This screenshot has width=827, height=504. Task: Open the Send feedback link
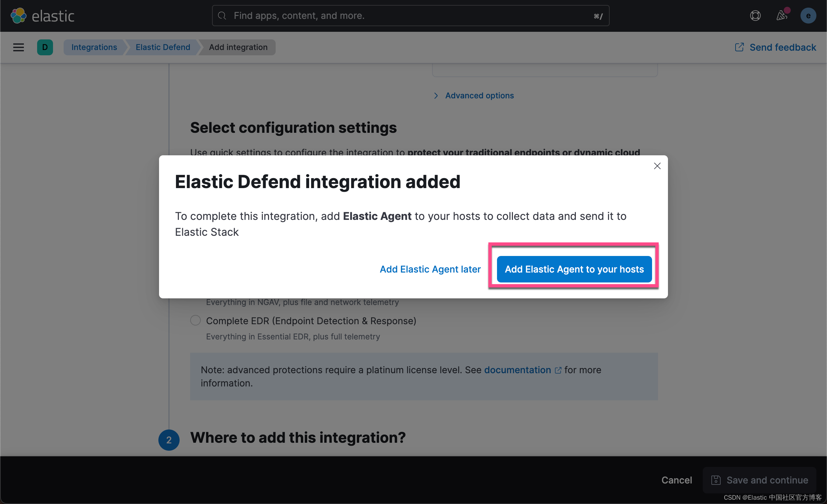click(x=776, y=47)
